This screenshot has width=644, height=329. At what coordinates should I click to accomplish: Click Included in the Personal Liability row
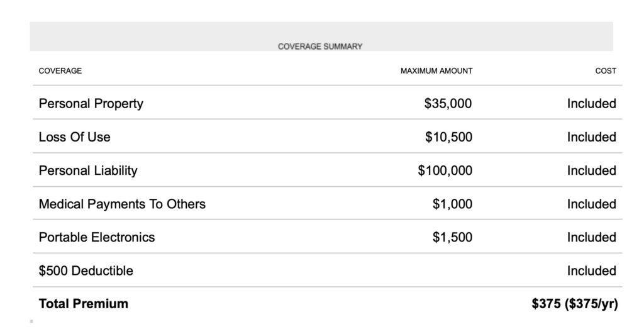coord(591,170)
